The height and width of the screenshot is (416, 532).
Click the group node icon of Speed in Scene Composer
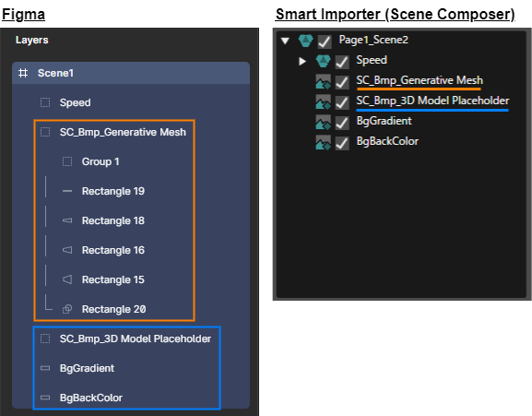[x=323, y=61]
